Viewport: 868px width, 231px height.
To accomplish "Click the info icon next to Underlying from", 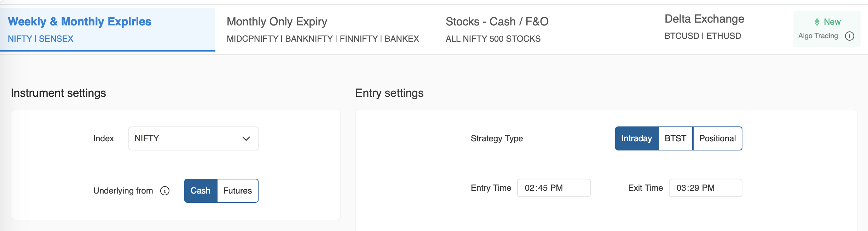I will click(x=165, y=191).
